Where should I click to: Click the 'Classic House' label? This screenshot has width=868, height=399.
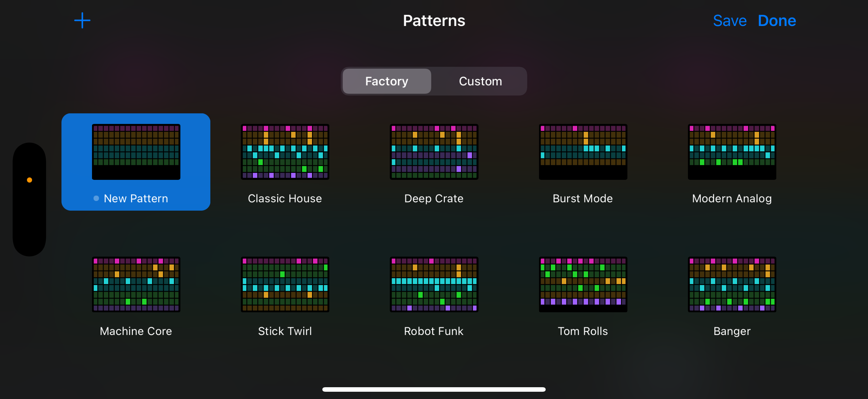click(x=285, y=199)
